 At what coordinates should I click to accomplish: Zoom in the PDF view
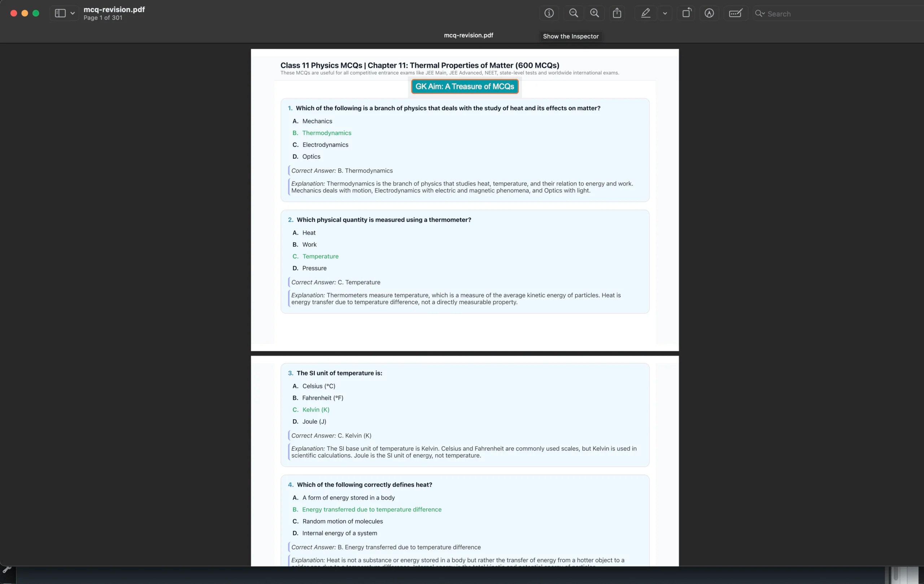594,13
